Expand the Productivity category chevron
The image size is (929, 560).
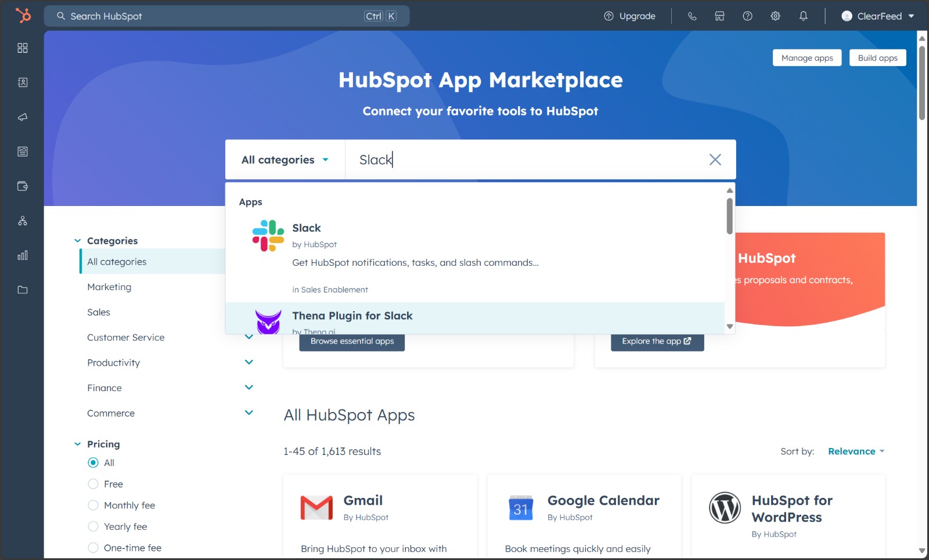tap(249, 362)
